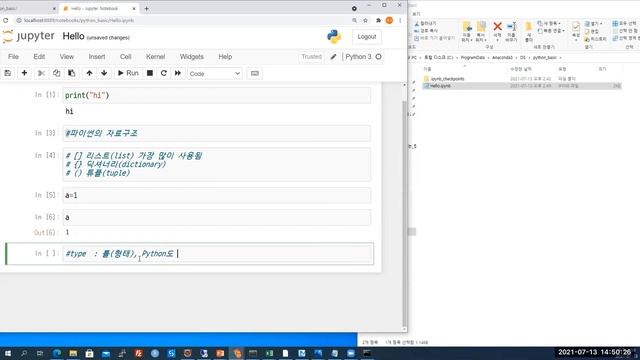Save and checkpoint the notebook
The image size is (640, 360).
click(7, 73)
